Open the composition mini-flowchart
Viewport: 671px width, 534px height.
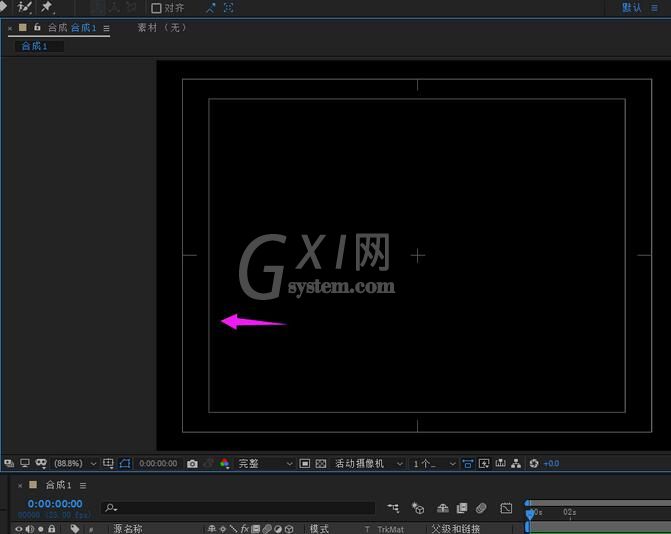[x=393, y=508]
